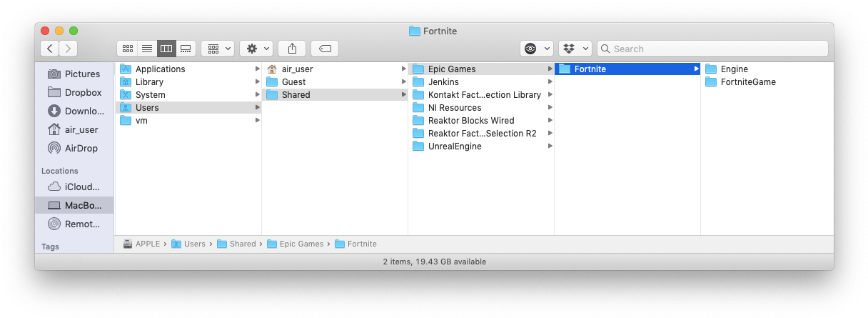Select the highlighted Fortnite folder
868x318 pixels.
coord(627,69)
